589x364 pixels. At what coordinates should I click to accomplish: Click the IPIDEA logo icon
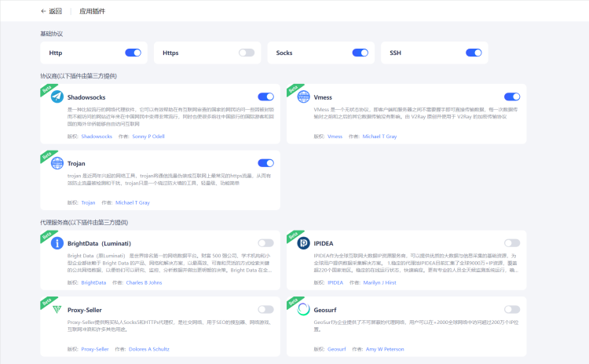(302, 243)
